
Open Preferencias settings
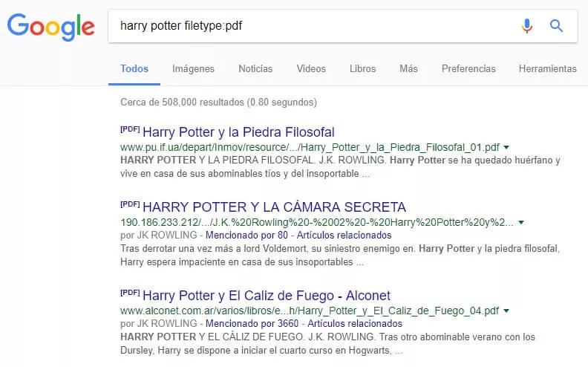[x=468, y=68]
